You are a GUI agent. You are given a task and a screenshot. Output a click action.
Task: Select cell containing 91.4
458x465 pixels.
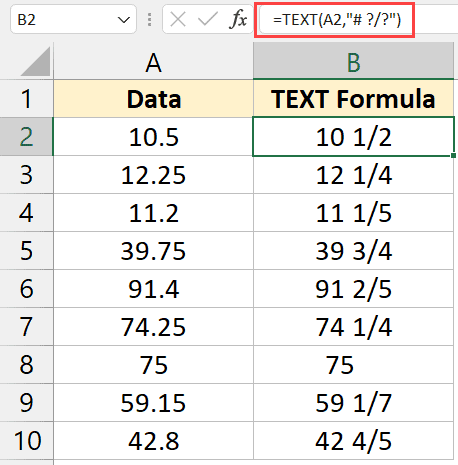click(153, 289)
